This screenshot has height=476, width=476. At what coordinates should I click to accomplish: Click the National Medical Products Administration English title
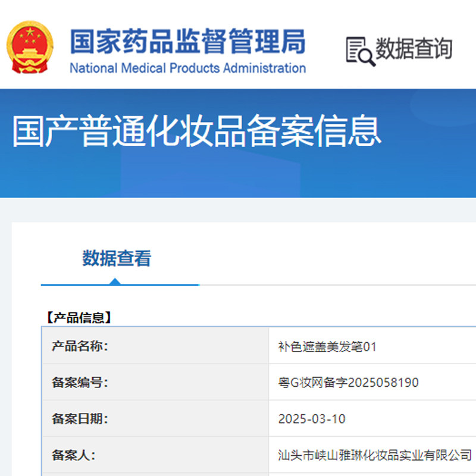click(x=189, y=68)
